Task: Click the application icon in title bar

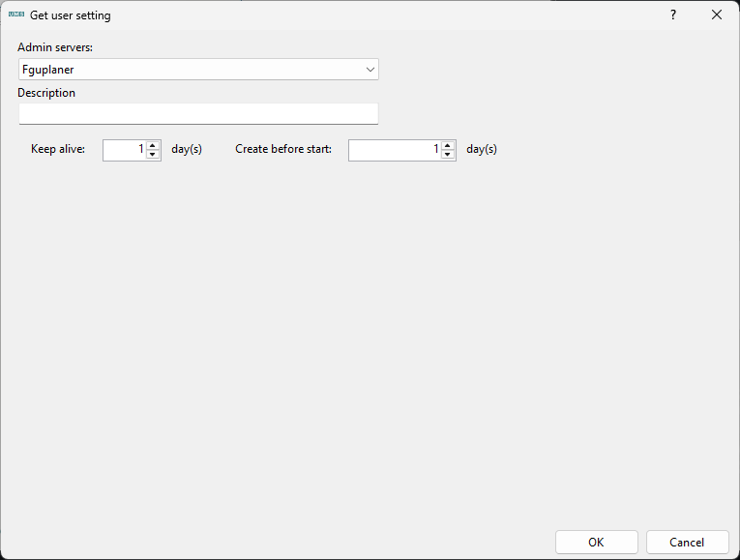Action: tap(16, 15)
